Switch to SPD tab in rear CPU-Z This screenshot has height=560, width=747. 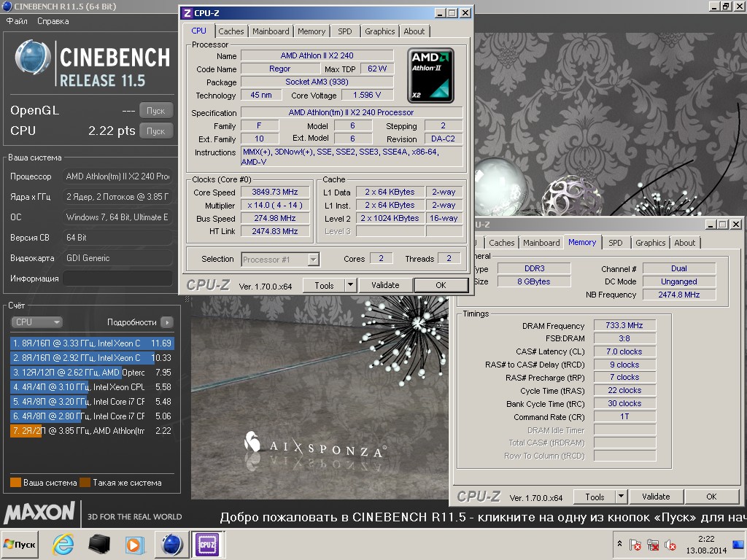click(x=616, y=243)
